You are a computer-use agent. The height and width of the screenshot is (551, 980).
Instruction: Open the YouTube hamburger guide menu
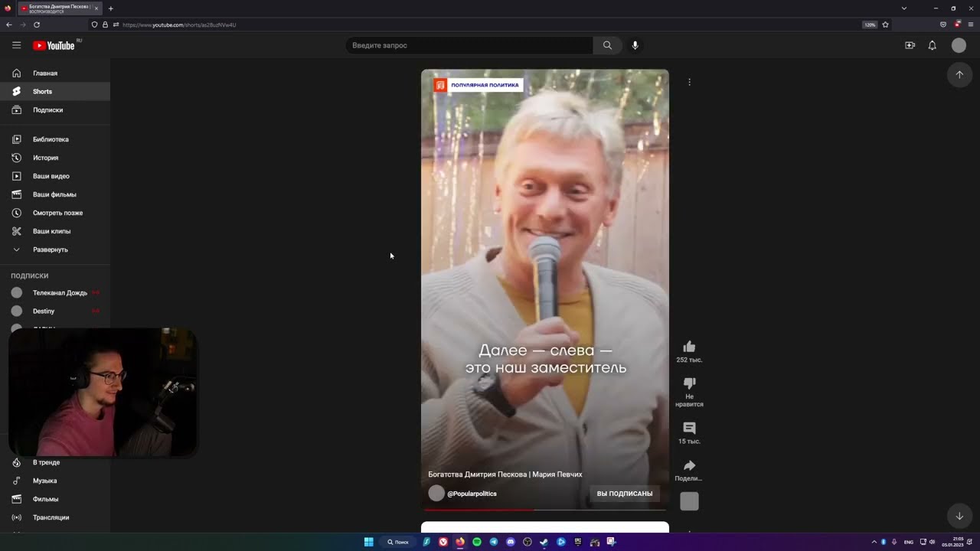[16, 45]
